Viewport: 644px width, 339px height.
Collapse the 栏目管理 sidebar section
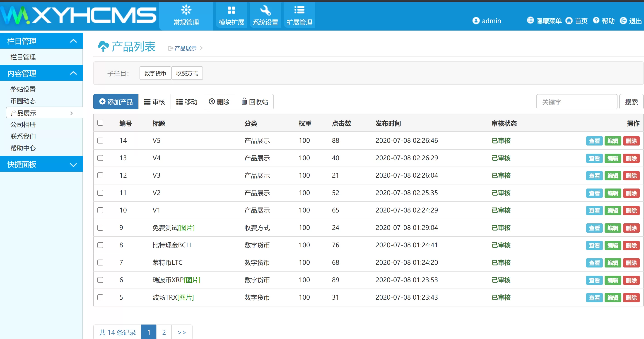(73, 41)
